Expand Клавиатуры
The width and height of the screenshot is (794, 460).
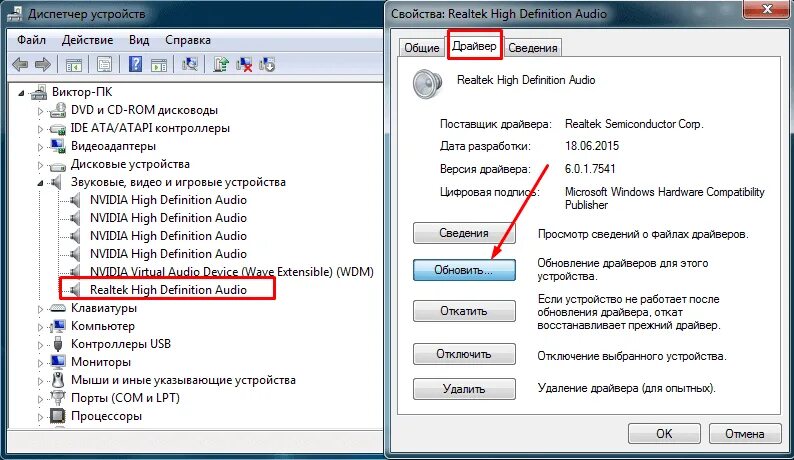(x=41, y=309)
